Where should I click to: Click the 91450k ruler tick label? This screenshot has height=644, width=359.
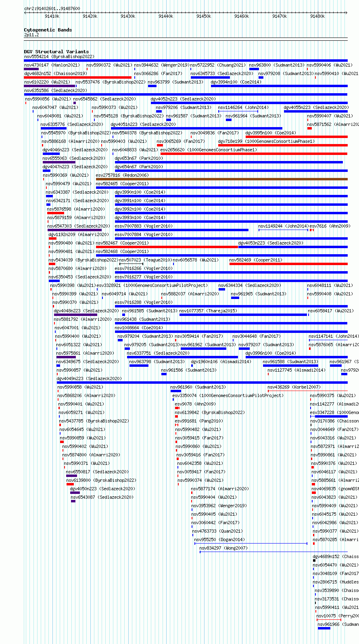204,16
